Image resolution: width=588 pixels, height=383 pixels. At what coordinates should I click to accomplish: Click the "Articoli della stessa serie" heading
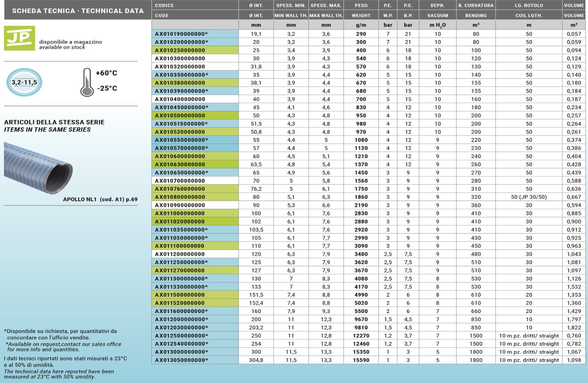(x=54, y=122)
